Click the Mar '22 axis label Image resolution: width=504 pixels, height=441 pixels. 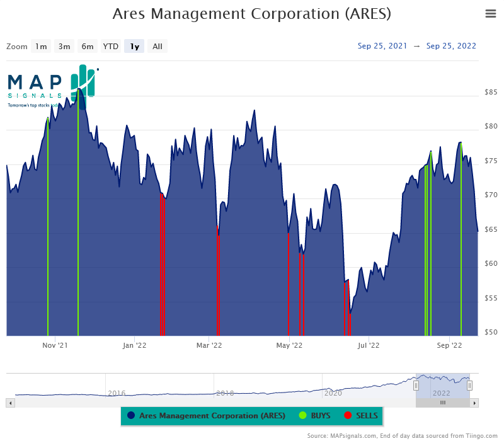click(209, 345)
